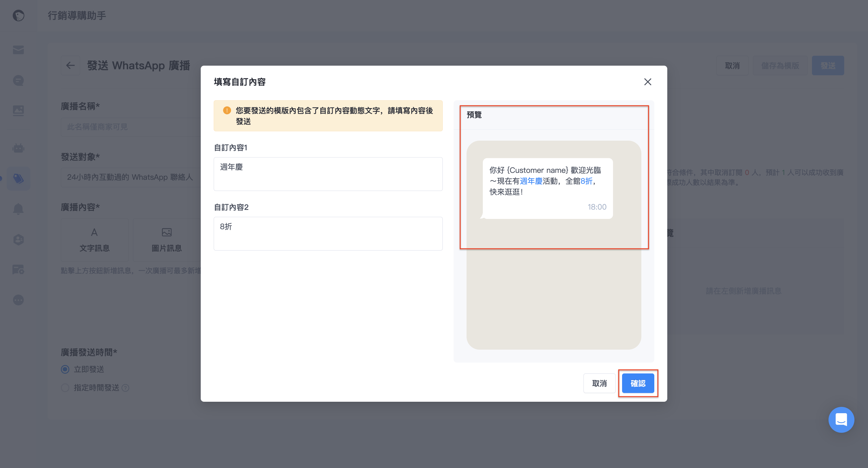Choose the text message option
Viewport: 868px width, 468px height.
pyautogui.click(x=95, y=240)
